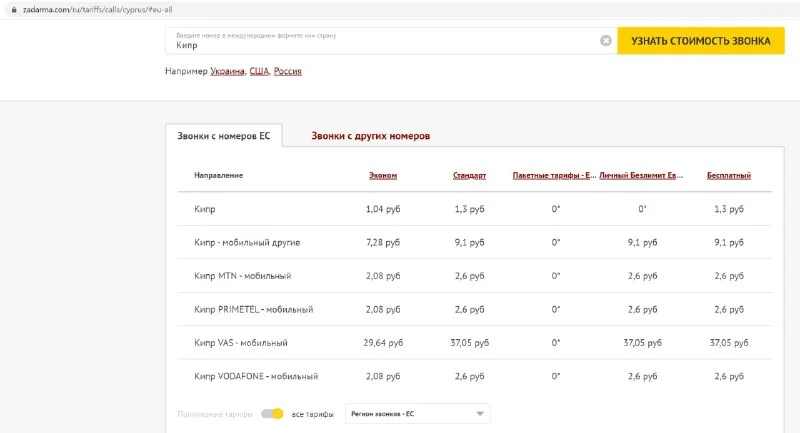Open the Эконом tariff column header
The height and width of the screenshot is (433, 800).
382,176
